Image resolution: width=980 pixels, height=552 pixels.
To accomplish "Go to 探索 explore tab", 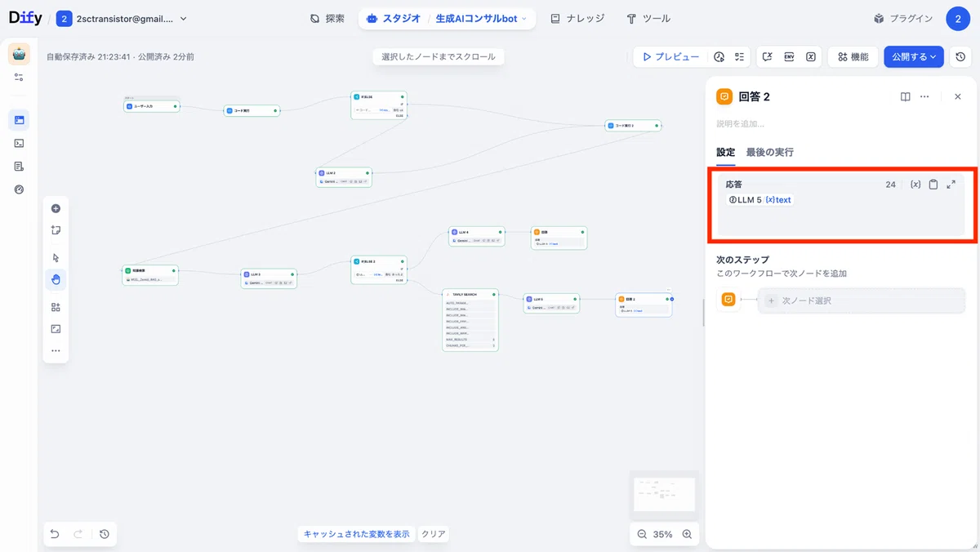I will (x=327, y=18).
